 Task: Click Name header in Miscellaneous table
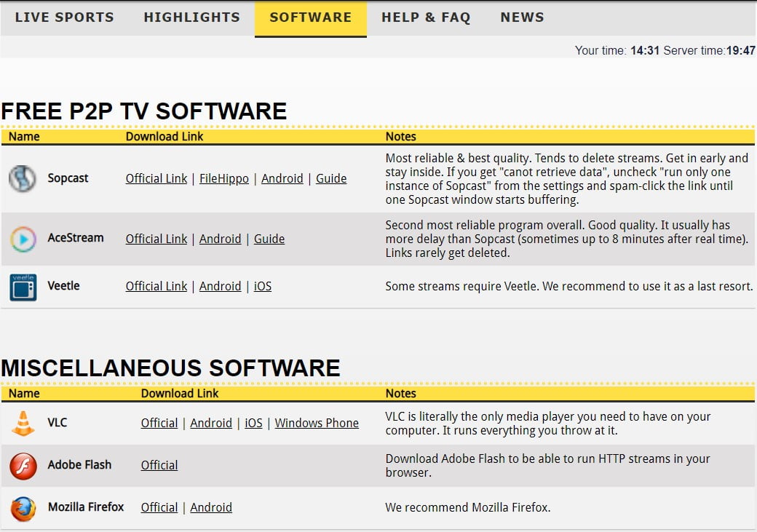24,394
